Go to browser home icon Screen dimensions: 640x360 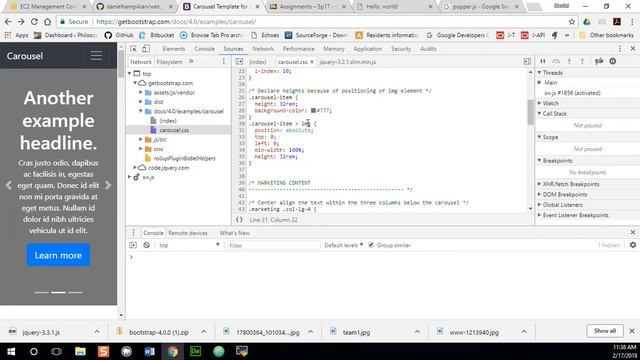[48, 22]
